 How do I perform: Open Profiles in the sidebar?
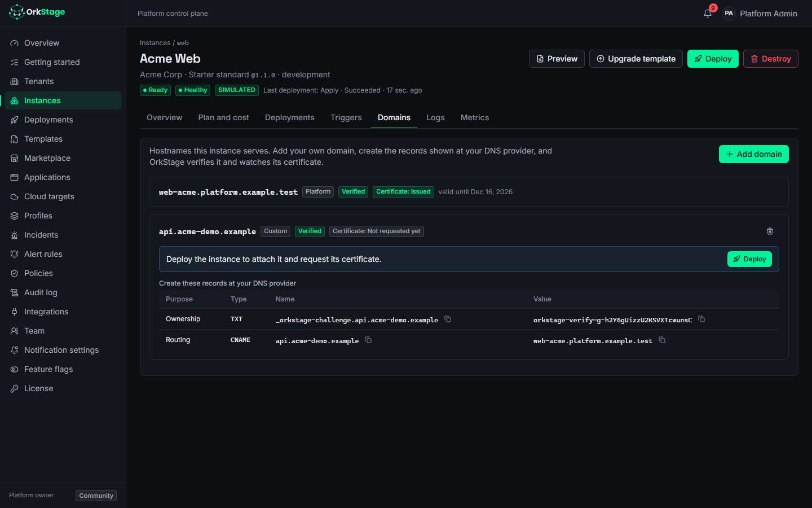63,216
